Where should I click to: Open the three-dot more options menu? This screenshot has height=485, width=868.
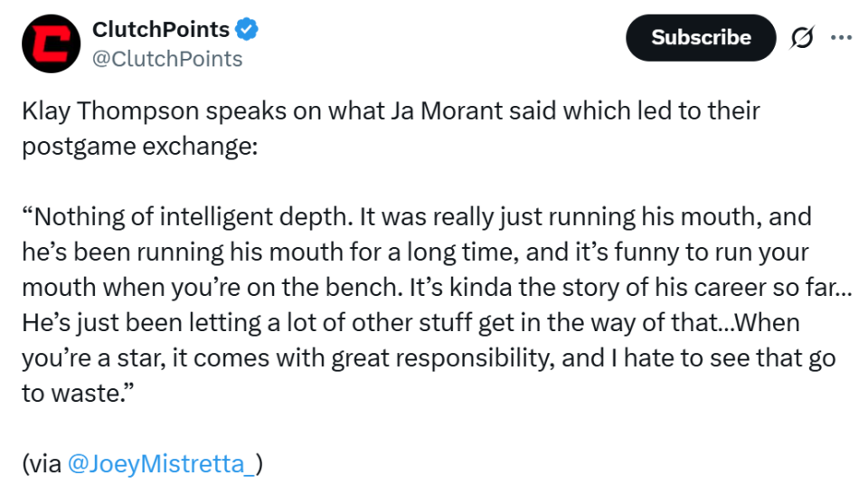[841, 38]
